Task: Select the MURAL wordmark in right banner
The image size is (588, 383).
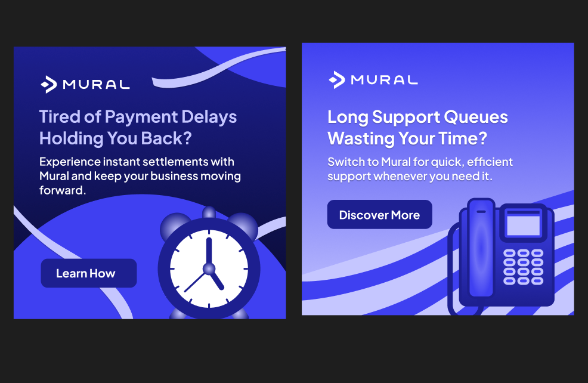Action: pos(385,80)
